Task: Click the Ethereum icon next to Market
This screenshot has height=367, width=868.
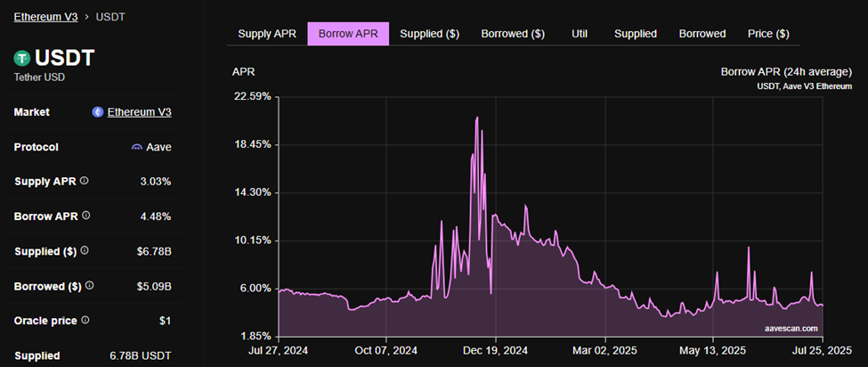Action: coord(97,112)
